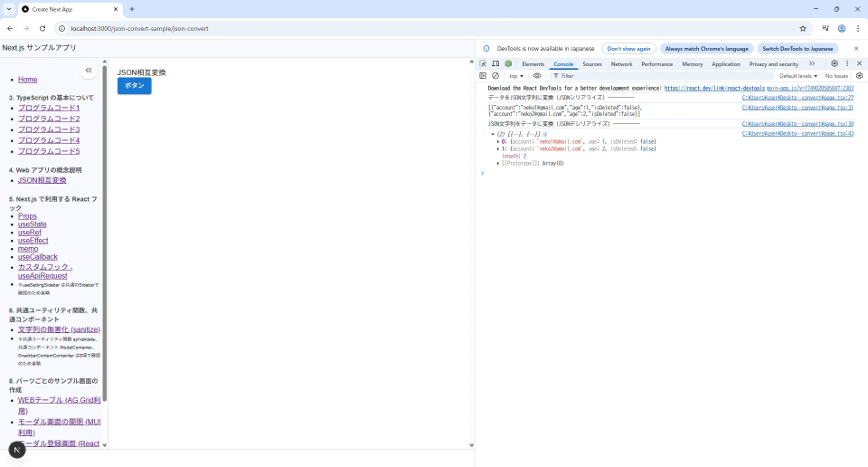Open the react.dev react-devtools link
This screenshot has height=467, width=868.
click(x=714, y=88)
